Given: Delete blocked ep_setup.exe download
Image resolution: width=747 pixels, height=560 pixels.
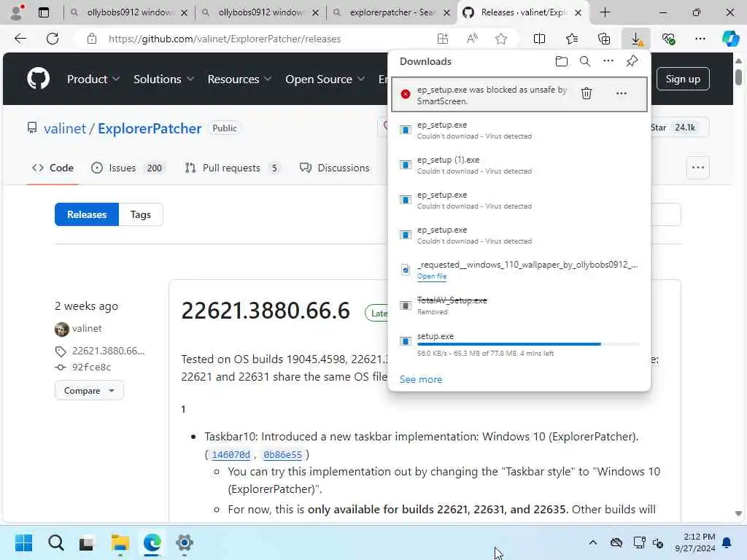Looking at the screenshot, I should click(x=587, y=93).
